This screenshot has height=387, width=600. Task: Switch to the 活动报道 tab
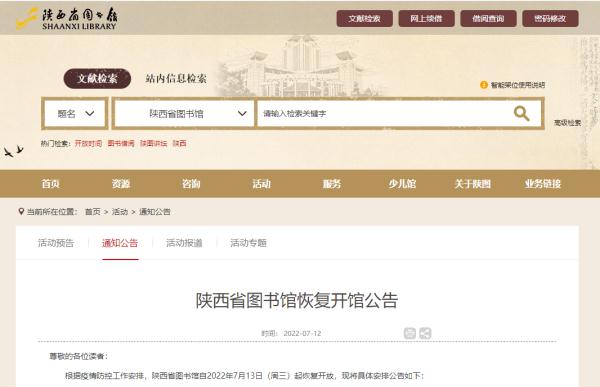(x=184, y=243)
